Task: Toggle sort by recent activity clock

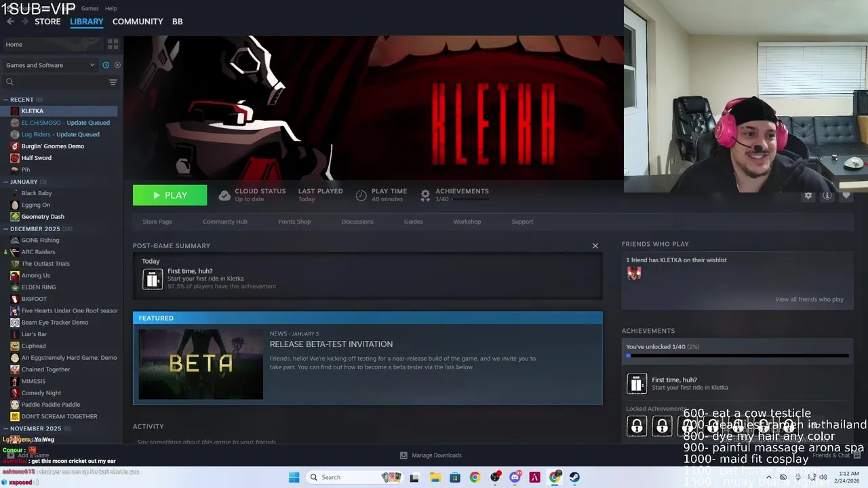Action: click(106, 65)
